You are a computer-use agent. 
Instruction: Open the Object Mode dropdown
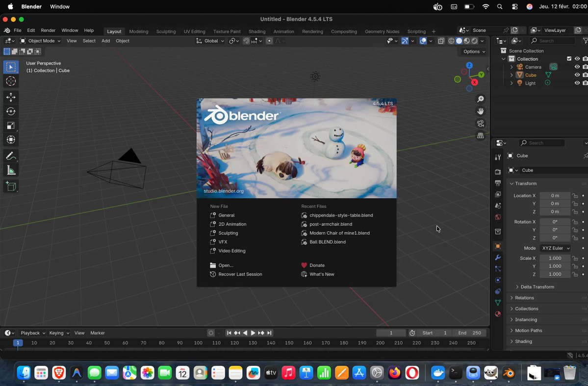point(41,41)
